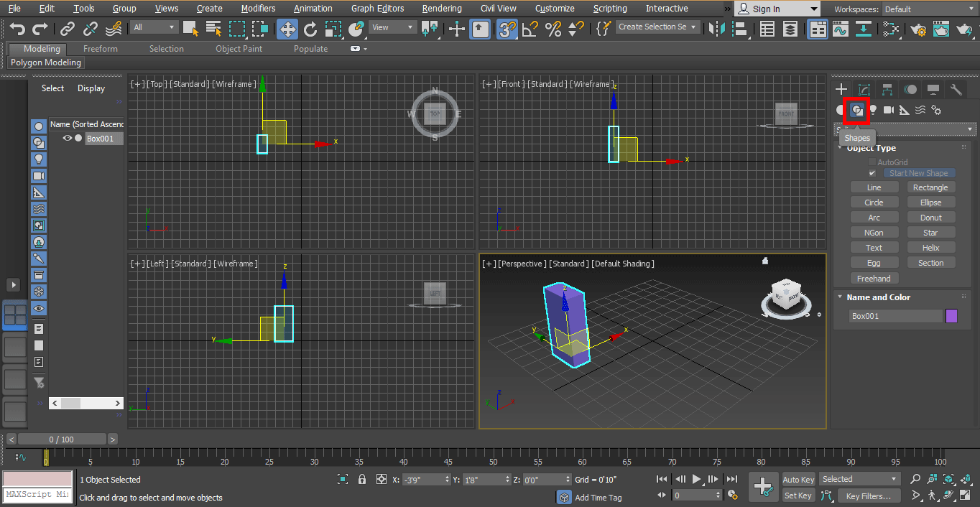Collapse the Object Type rollout
Viewport: 980px width, 507px height.
click(x=871, y=148)
